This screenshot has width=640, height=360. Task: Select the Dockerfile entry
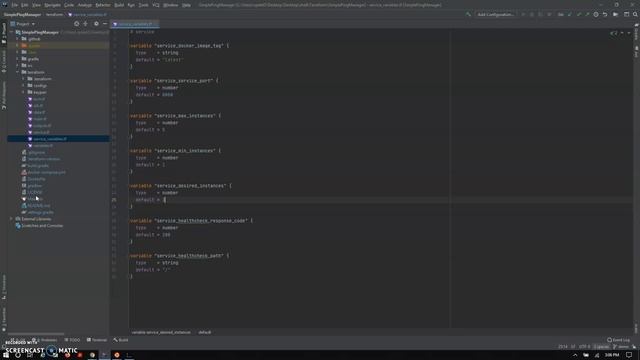pyautogui.click(x=36, y=179)
